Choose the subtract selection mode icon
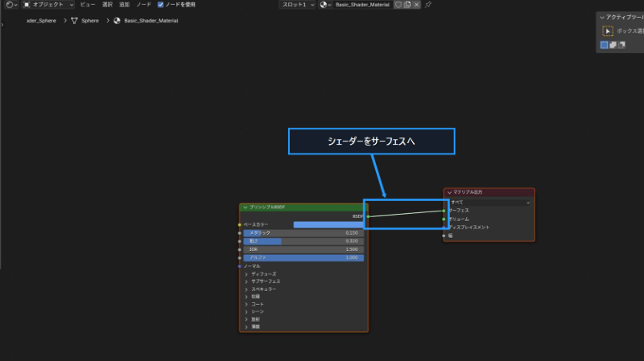The image size is (644, 361). 621,45
